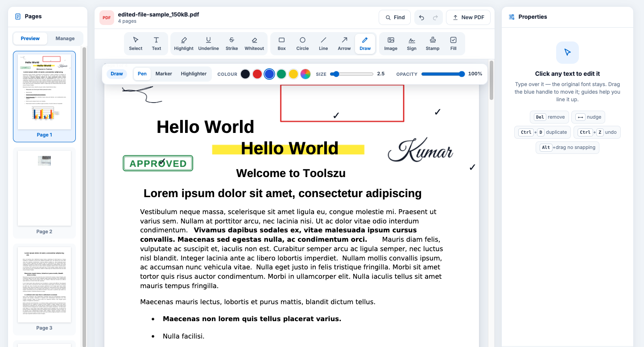Select the Underline tool
The width and height of the screenshot is (644, 347).
pyautogui.click(x=208, y=44)
